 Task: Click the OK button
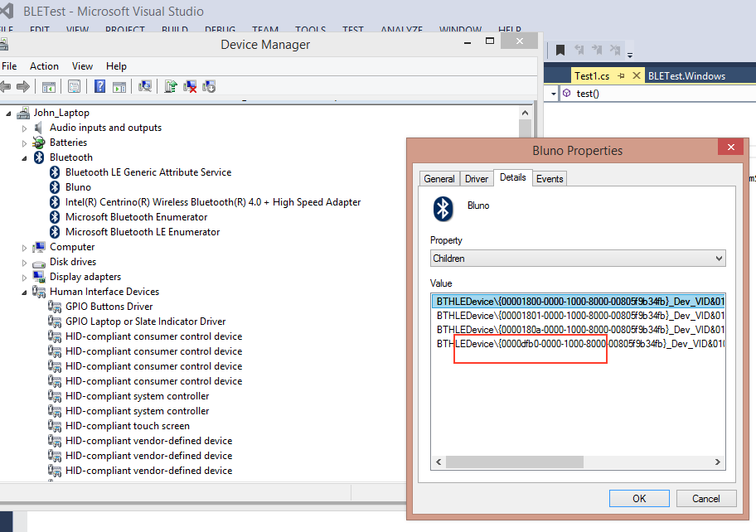pos(639,498)
